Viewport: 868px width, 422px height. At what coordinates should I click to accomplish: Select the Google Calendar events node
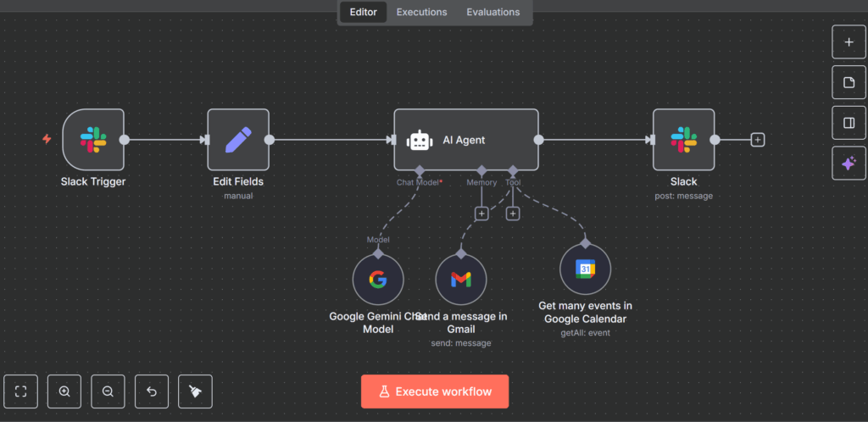click(x=585, y=269)
